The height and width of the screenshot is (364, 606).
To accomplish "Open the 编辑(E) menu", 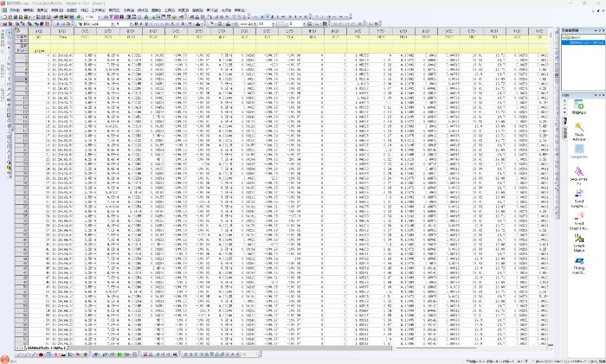I will point(29,10).
